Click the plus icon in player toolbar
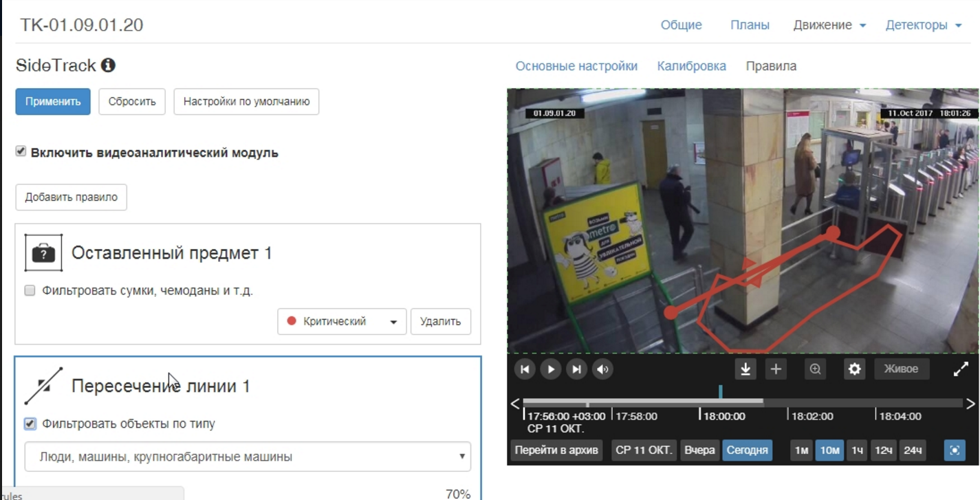 [776, 369]
